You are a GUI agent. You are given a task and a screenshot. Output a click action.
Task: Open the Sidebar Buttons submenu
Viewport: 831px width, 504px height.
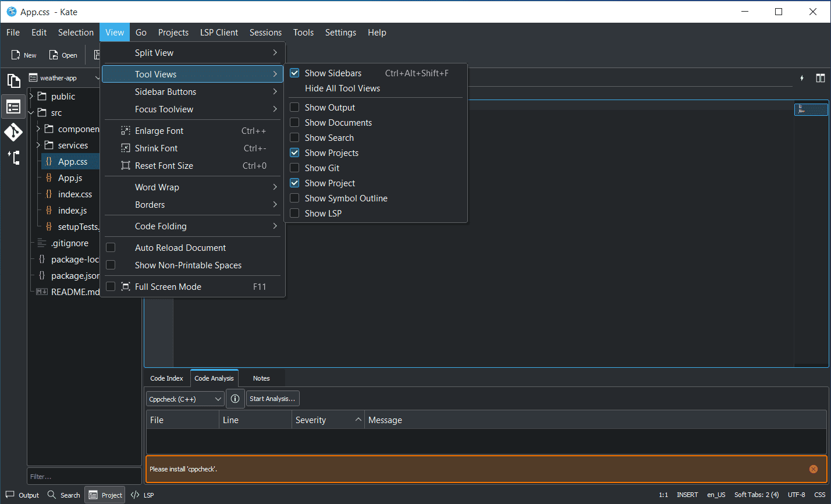point(192,92)
